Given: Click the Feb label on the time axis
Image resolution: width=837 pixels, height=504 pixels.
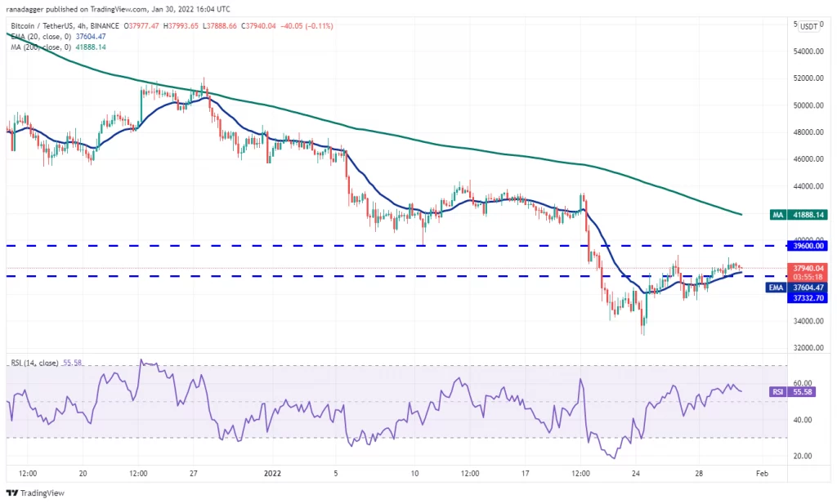Looking at the screenshot, I should point(762,474).
